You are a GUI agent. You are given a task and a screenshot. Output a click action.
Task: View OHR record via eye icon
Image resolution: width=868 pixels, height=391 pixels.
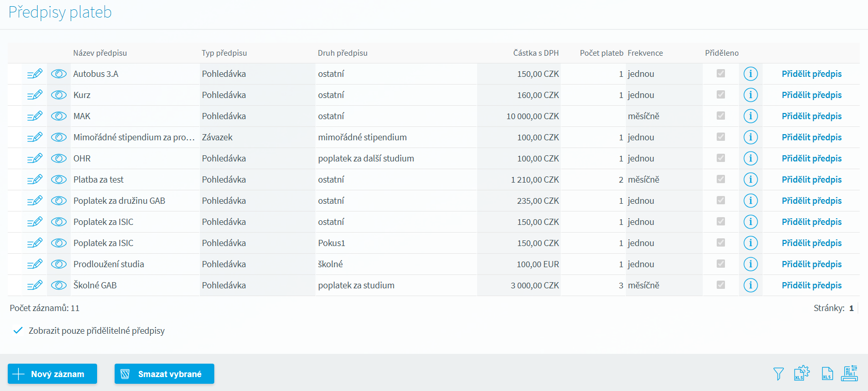pos(59,158)
